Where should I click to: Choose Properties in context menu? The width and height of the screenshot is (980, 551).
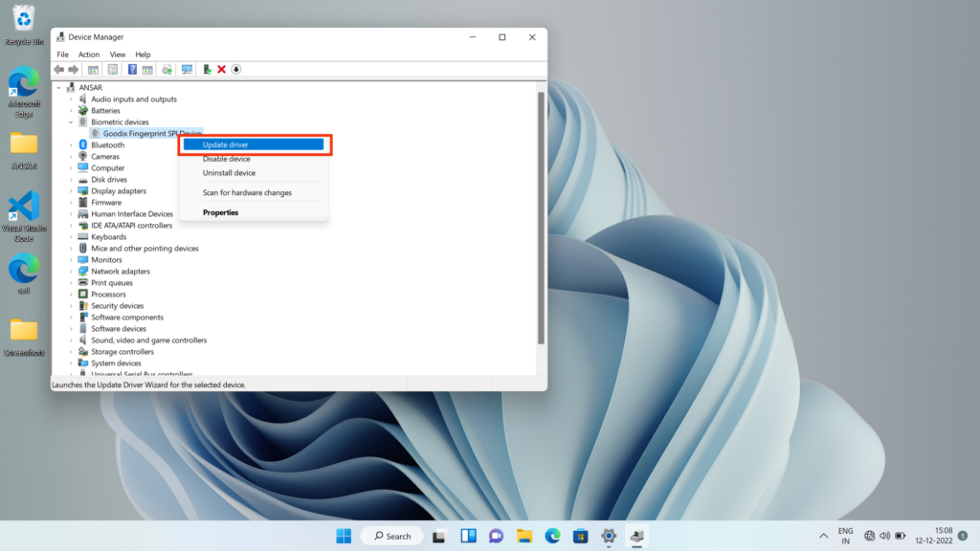pyautogui.click(x=254, y=212)
